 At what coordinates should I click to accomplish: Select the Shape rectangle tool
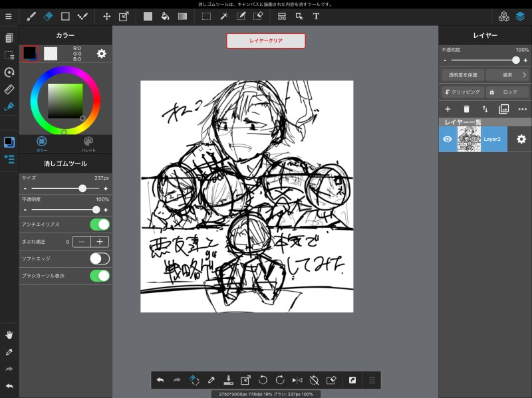pyautogui.click(x=65, y=16)
